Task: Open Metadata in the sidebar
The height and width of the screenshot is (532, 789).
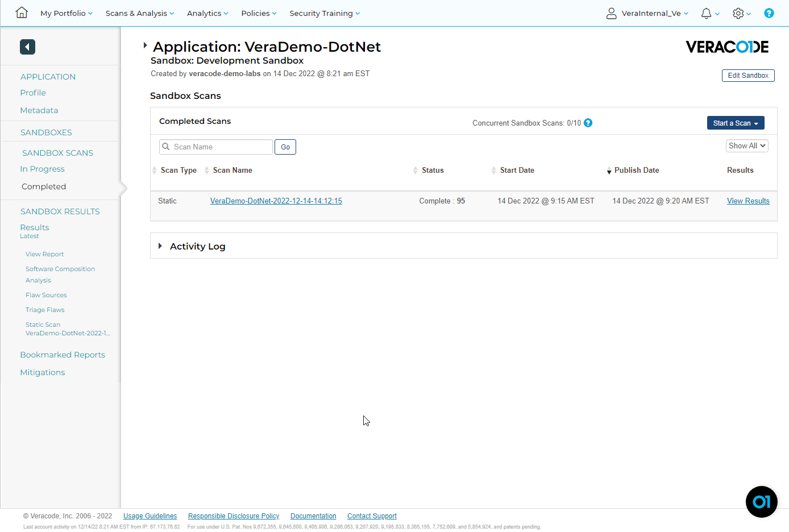Action: (39, 110)
